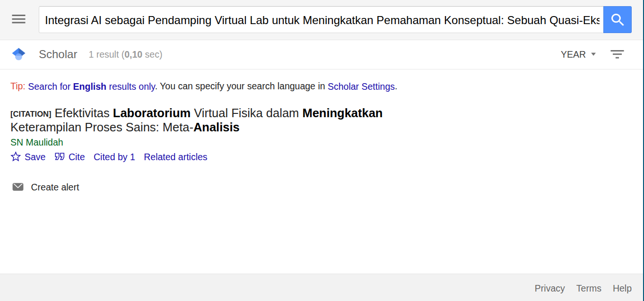Click the star Save icon

pos(16,157)
